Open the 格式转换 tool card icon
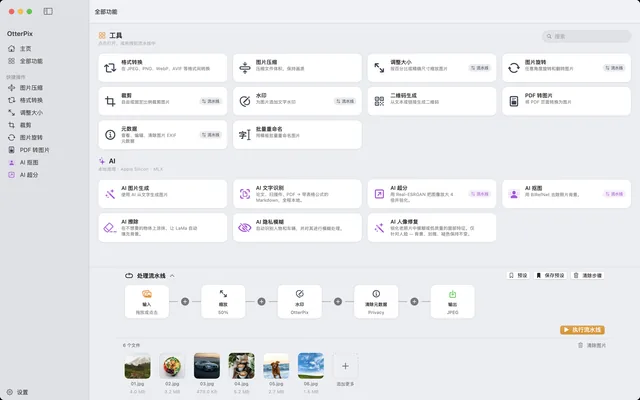 click(x=110, y=68)
